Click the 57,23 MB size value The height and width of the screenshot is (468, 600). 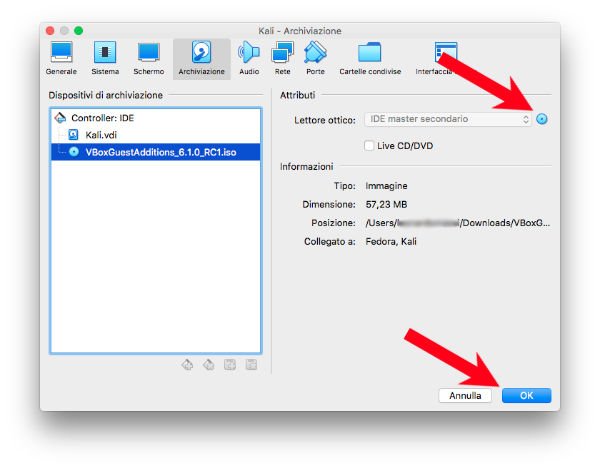click(x=386, y=204)
